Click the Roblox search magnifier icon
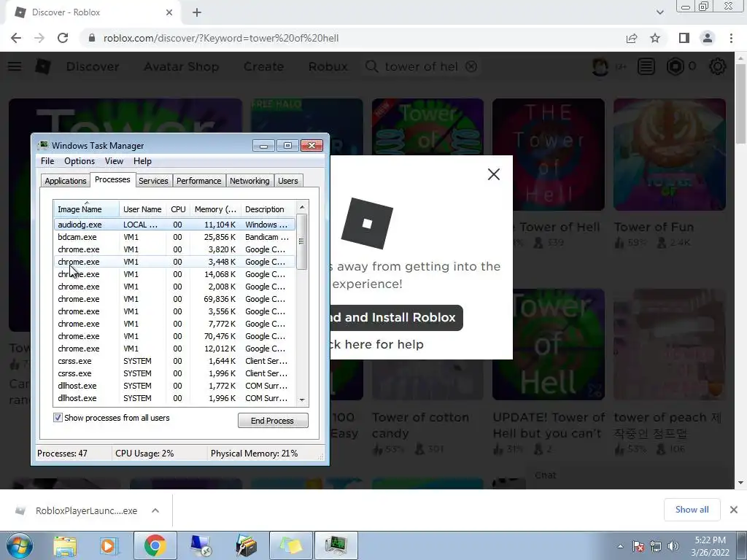747x560 pixels. (x=371, y=66)
